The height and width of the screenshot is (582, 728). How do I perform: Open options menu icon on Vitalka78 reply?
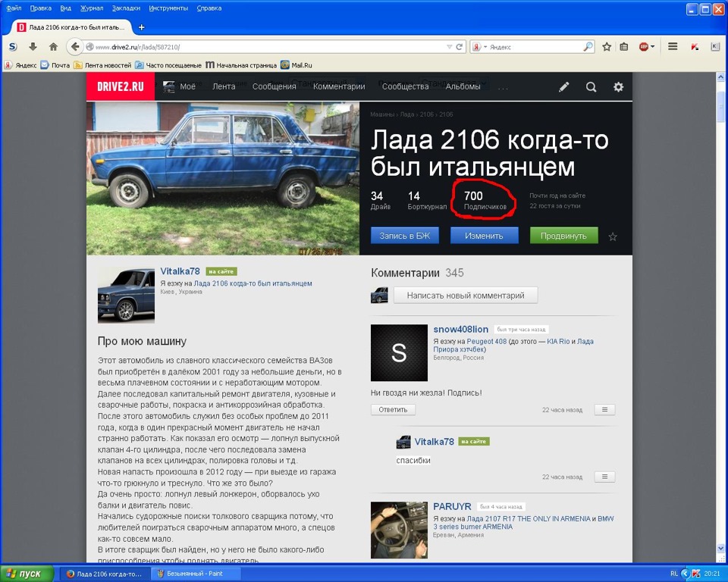(x=604, y=477)
